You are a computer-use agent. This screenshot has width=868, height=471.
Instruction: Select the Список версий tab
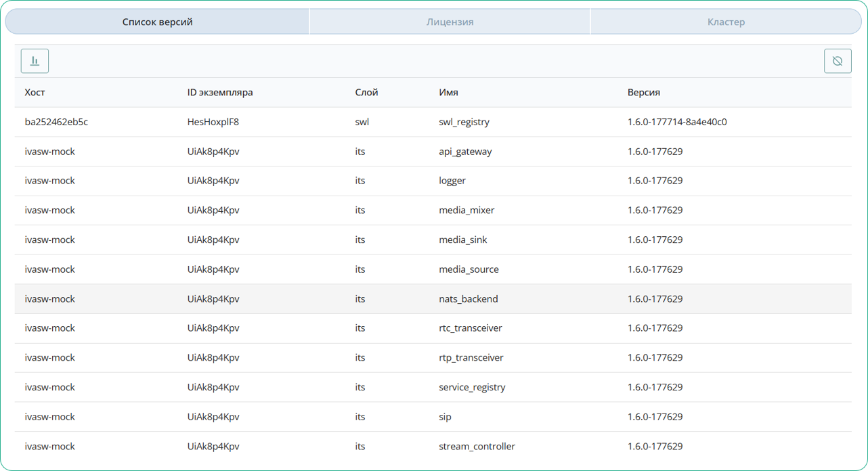click(x=157, y=22)
